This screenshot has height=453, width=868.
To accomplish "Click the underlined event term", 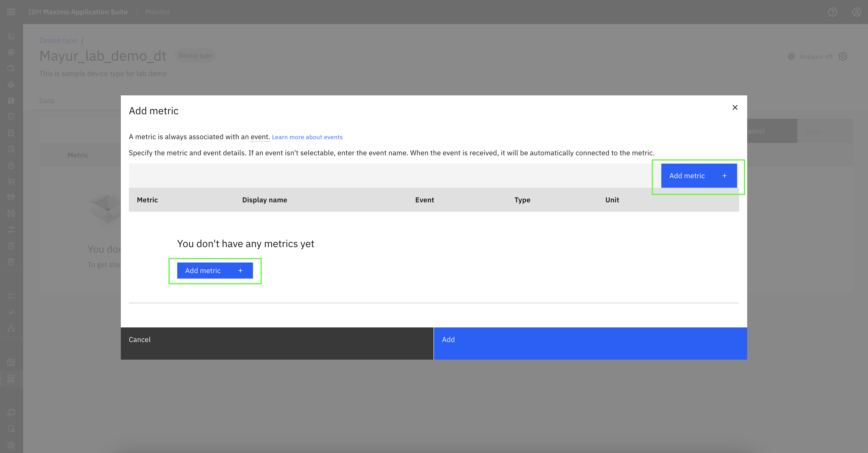I will (260, 137).
